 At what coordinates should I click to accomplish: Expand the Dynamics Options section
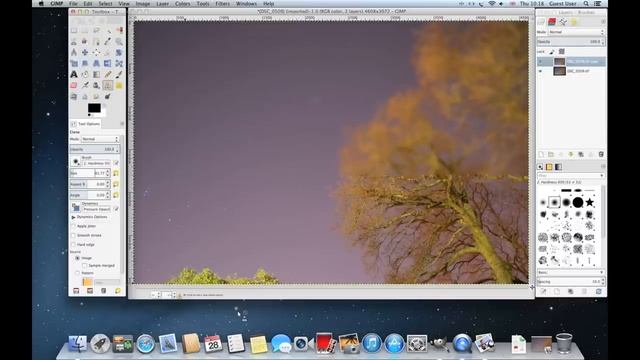tap(73, 217)
